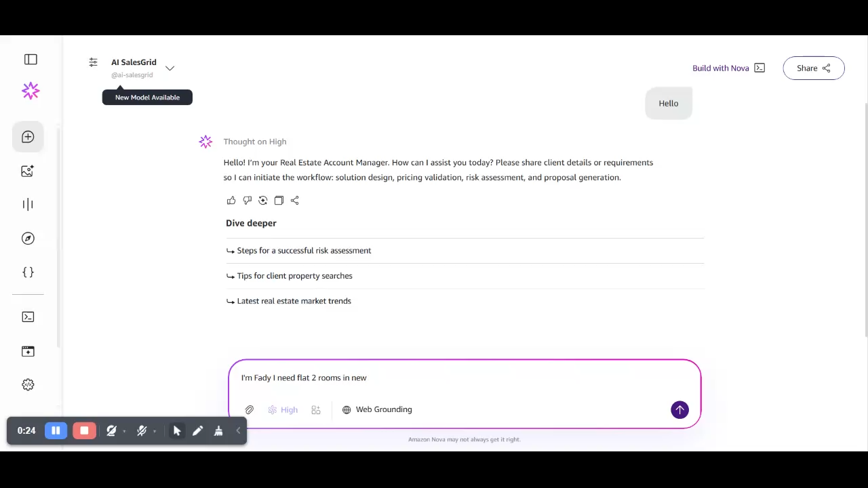Open settings gear in sidebar
Viewport: 868px width, 488px height.
coord(28,384)
